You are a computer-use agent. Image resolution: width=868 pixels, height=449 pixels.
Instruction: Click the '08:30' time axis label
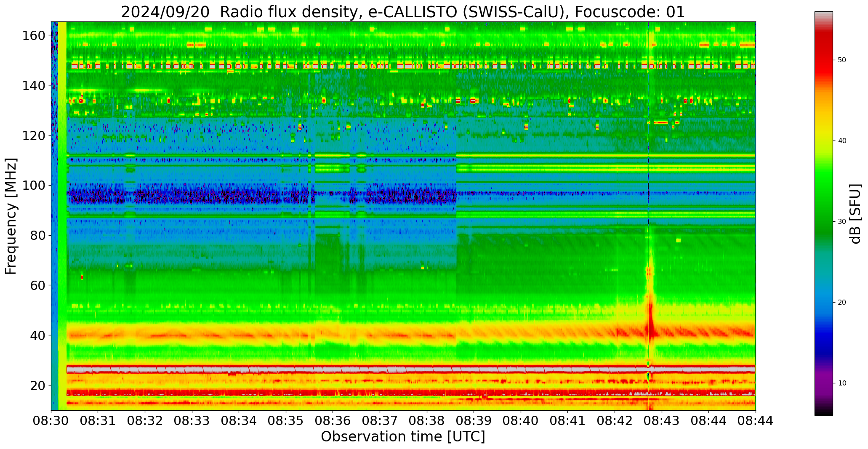[x=51, y=421]
